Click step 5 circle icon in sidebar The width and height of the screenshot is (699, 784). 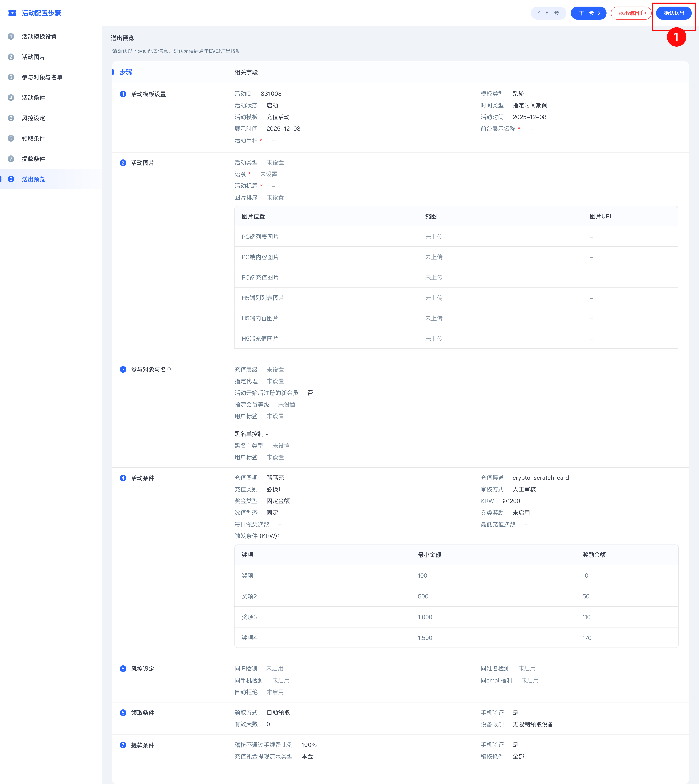[x=11, y=118]
